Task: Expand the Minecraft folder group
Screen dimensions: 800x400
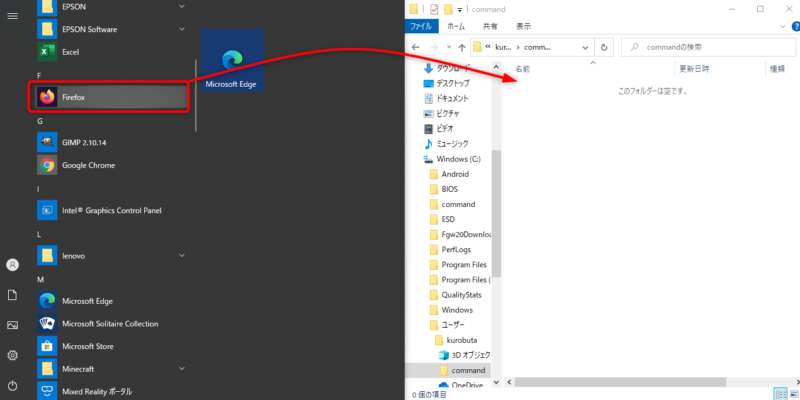Action: 182,368
